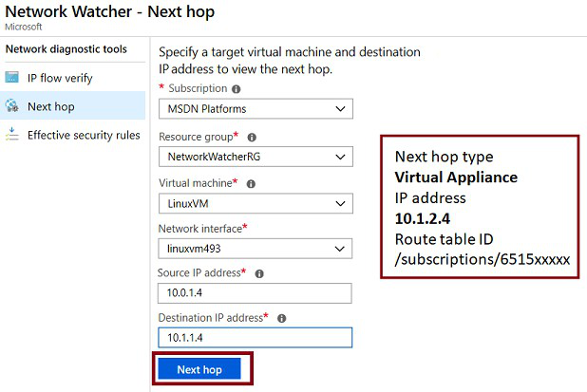Expand the Virtual machine dropdown LinuxVM
This screenshot has height=392, width=587.
tap(256, 203)
